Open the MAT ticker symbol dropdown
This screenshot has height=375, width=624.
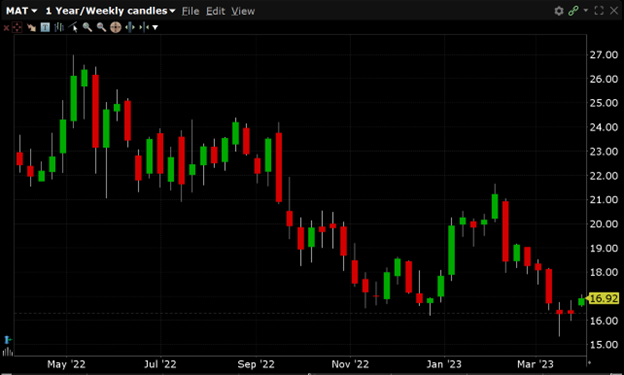pos(21,11)
